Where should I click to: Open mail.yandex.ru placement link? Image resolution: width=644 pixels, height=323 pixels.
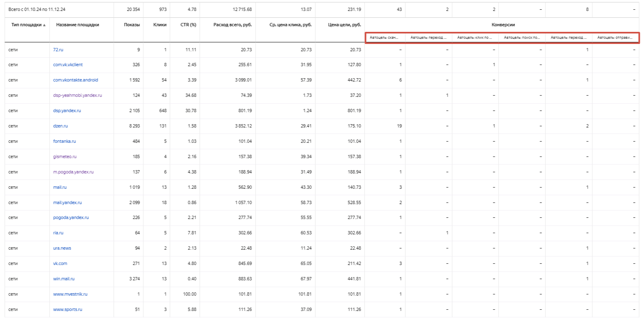(x=67, y=202)
